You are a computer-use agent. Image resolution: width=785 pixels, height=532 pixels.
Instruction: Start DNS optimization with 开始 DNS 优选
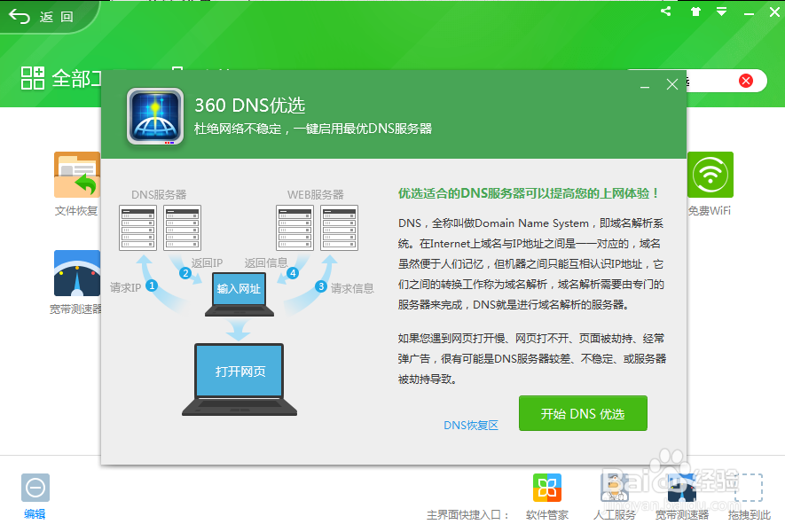583,413
